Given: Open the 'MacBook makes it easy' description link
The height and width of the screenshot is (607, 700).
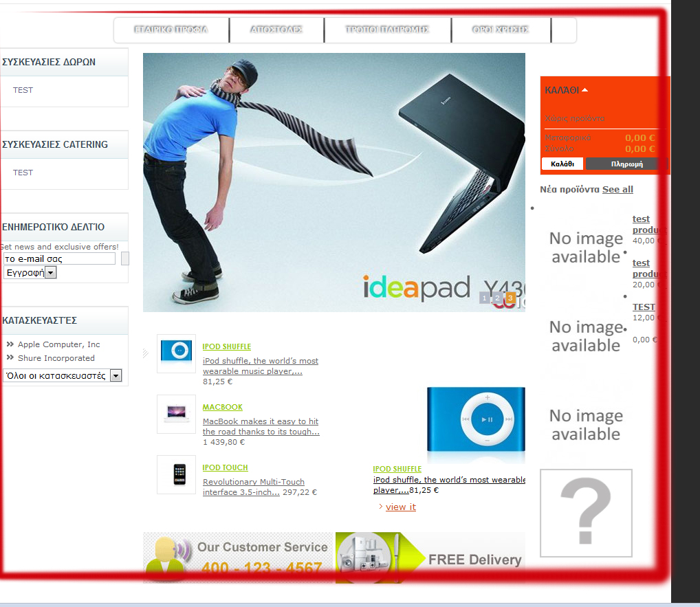Looking at the screenshot, I should (261, 427).
